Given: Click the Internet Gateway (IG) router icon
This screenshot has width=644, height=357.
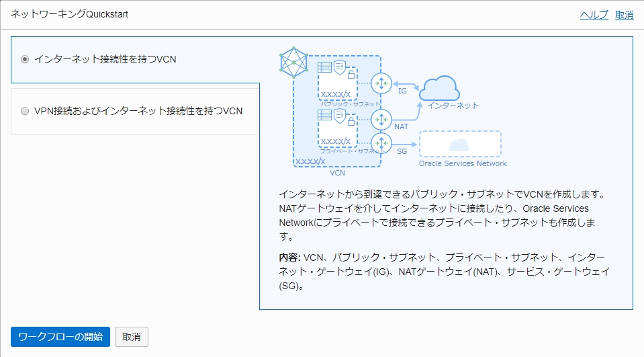Looking at the screenshot, I should (x=381, y=84).
